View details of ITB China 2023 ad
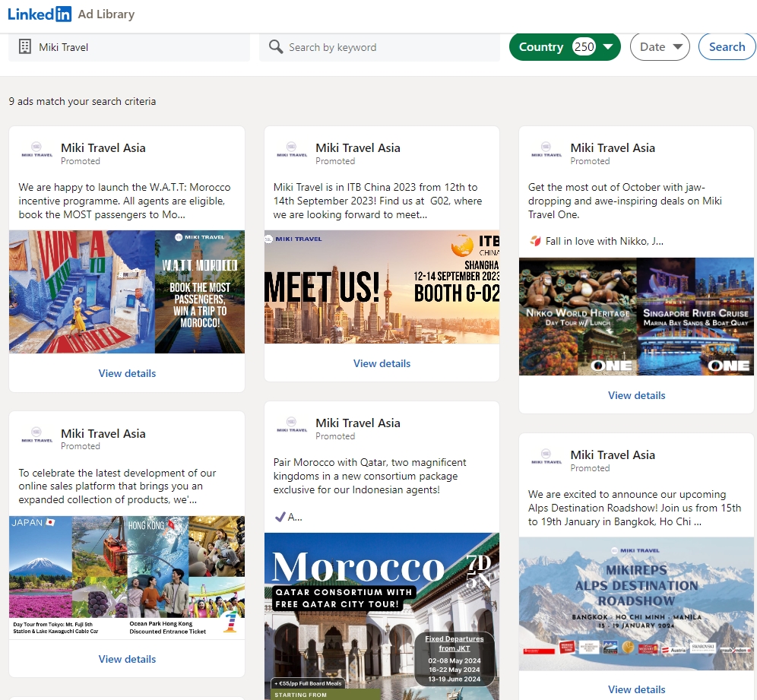 [382, 363]
